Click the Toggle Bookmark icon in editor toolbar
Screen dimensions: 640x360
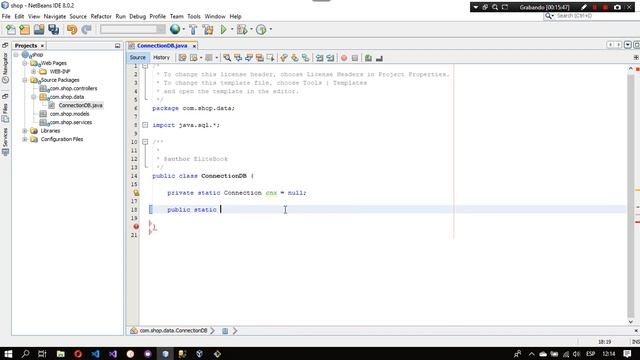(x=305, y=58)
